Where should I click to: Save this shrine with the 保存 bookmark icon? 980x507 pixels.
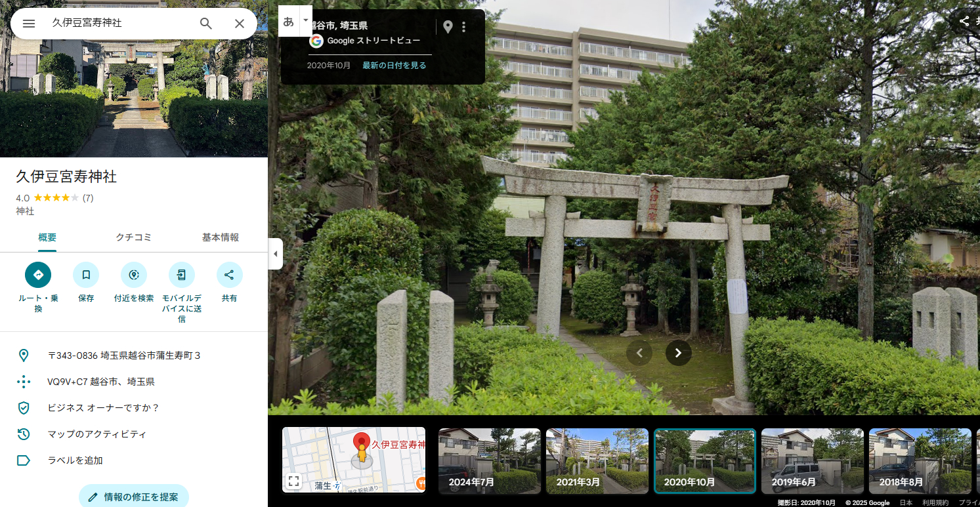[86, 275]
